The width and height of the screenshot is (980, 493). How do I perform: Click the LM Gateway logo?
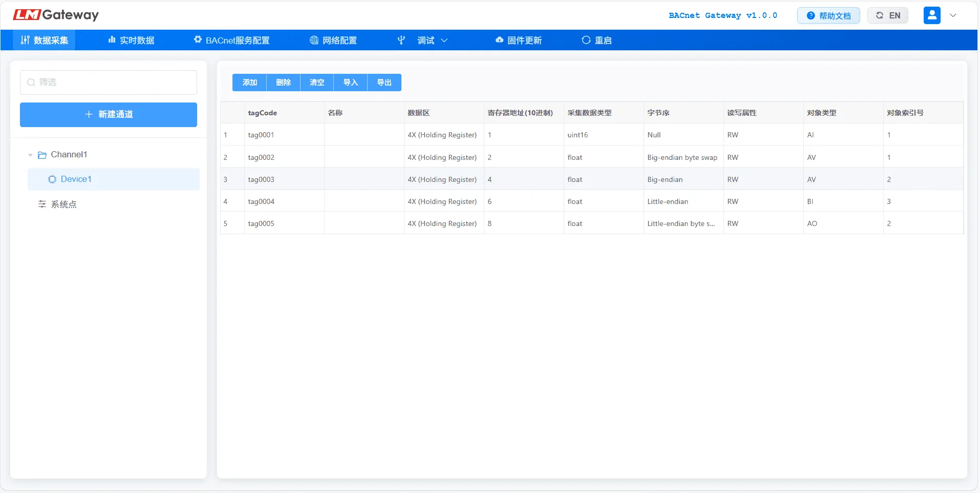pos(55,15)
